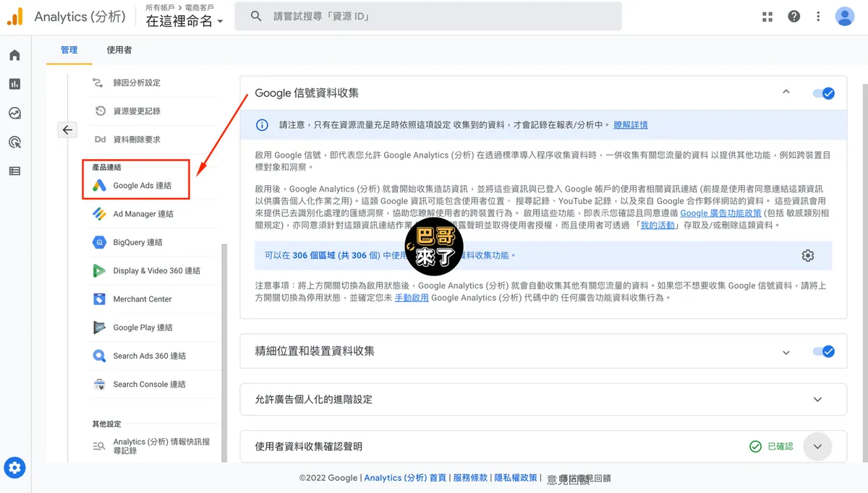Click the BigQuery icon
Screen dimensions: 868x493
(100, 242)
